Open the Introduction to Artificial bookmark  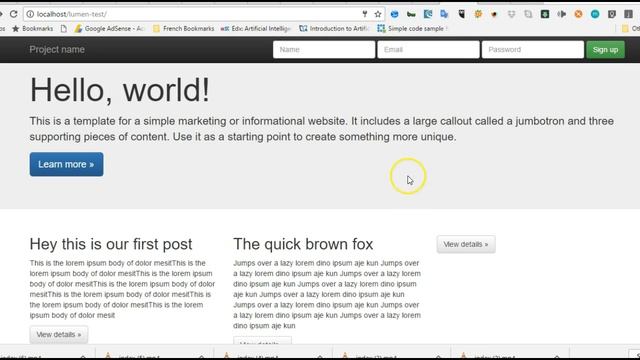pos(334,29)
